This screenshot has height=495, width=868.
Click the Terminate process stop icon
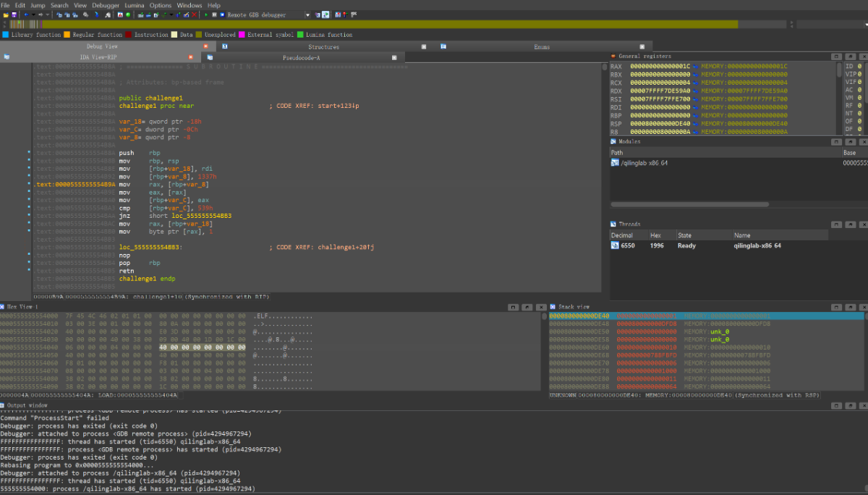221,14
